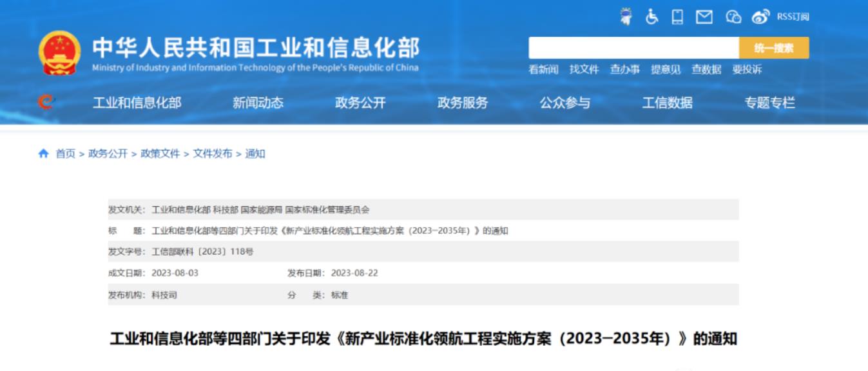The height and width of the screenshot is (371, 868).
Task: Select the 专题专栏 navigation item
Action: [x=770, y=103]
